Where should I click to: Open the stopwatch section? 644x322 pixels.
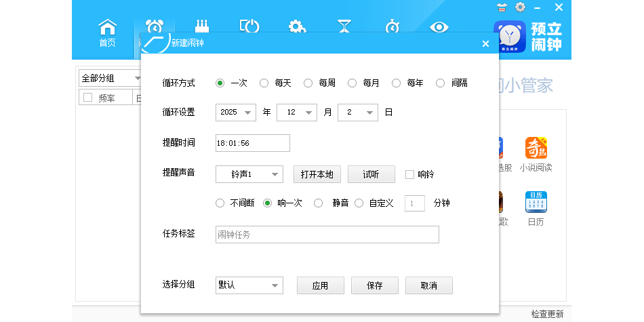392,27
